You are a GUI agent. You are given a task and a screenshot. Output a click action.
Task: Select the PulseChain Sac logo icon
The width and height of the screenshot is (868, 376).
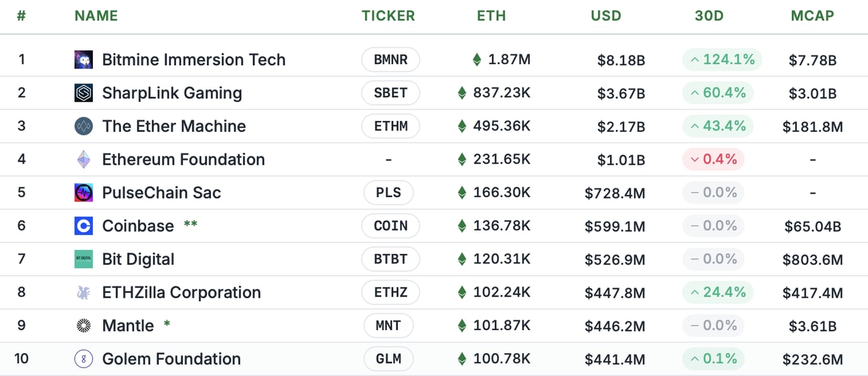(x=83, y=192)
